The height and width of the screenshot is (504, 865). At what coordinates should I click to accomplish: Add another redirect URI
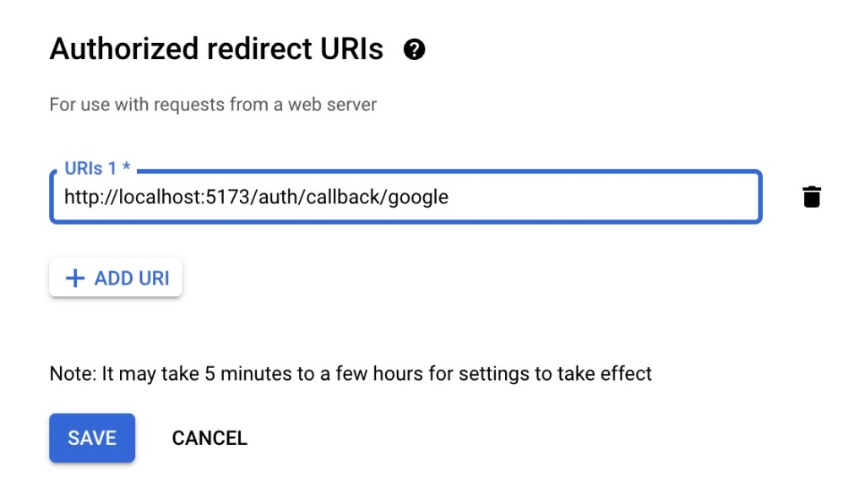click(x=116, y=278)
